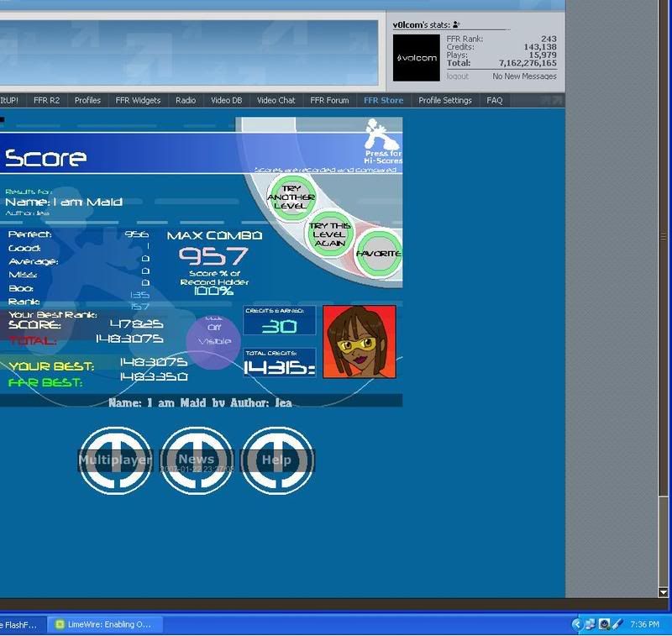672x636 pixels.
Task: Mark the song with the Favorite button
Action: [x=379, y=254]
